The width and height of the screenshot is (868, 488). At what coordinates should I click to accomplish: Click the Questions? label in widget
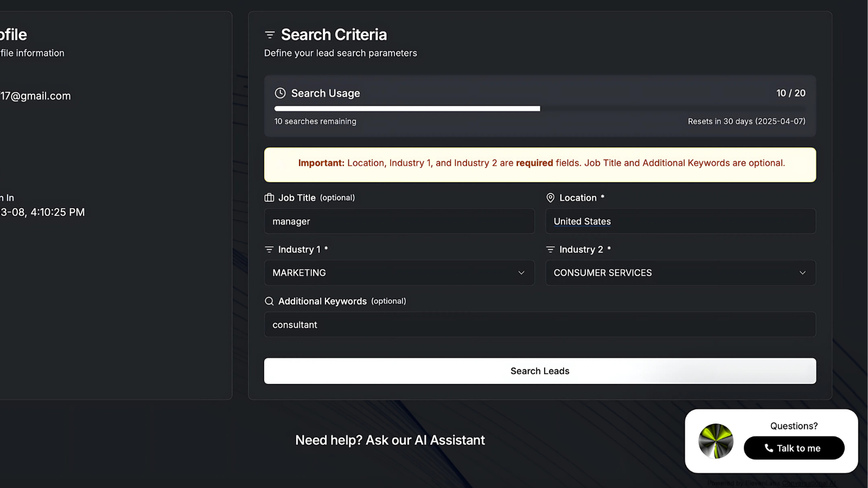794,426
